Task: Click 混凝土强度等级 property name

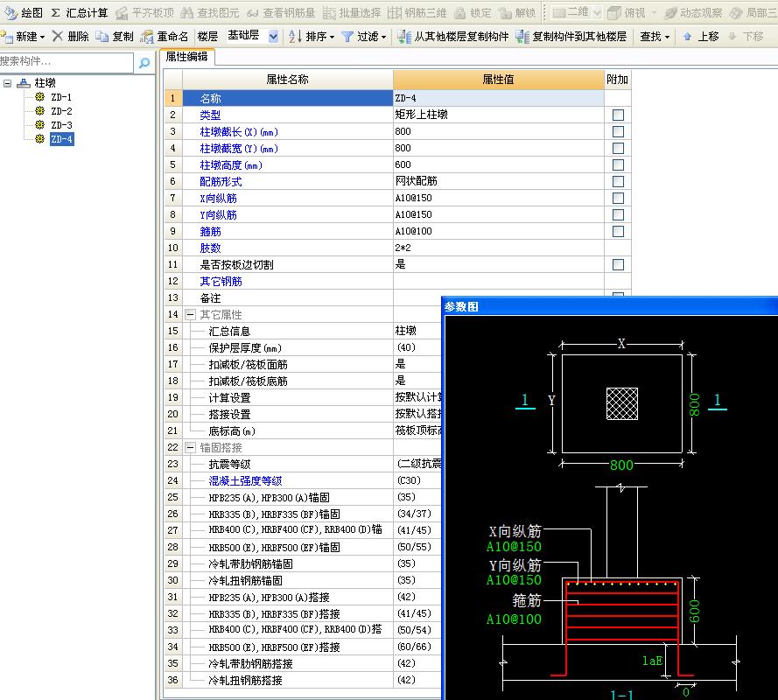Action: pos(246,480)
